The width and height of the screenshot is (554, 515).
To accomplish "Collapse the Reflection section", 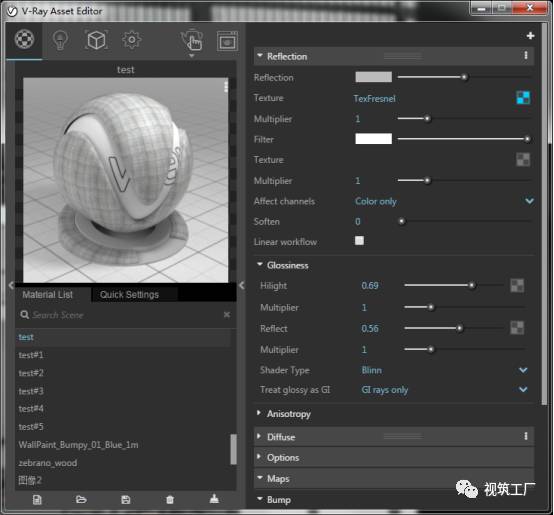I will coord(260,55).
